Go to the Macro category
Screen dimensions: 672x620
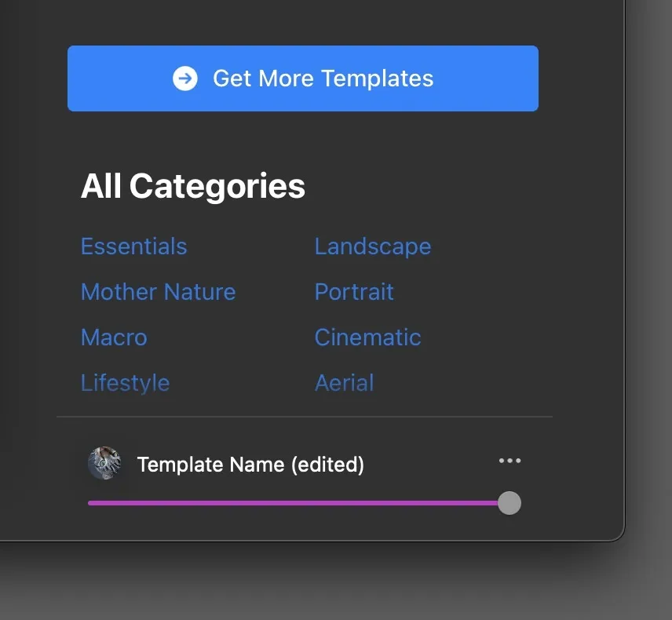pyautogui.click(x=114, y=337)
